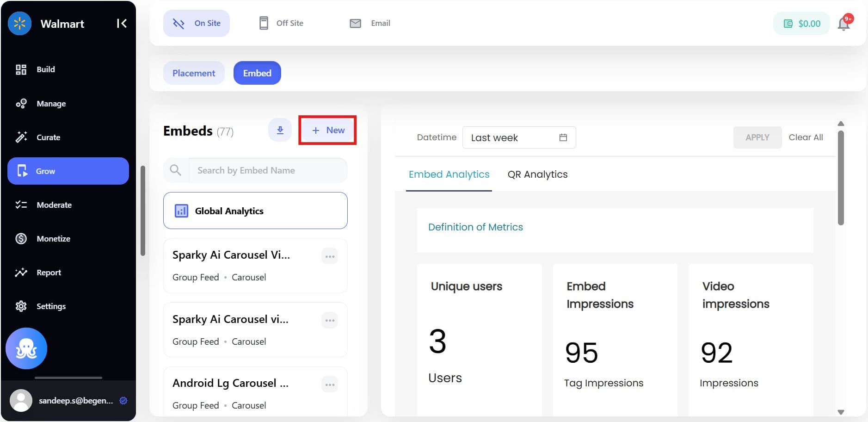868x422 pixels.
Task: Click the download embeds icon button
Action: click(x=280, y=130)
